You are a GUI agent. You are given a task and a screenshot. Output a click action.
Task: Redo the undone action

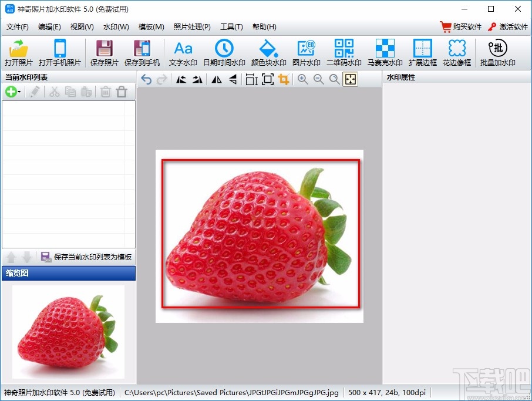click(x=162, y=80)
